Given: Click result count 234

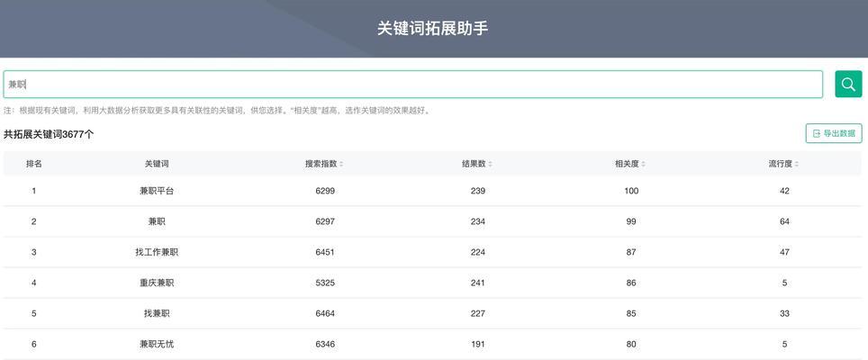Looking at the screenshot, I should click(x=478, y=221).
